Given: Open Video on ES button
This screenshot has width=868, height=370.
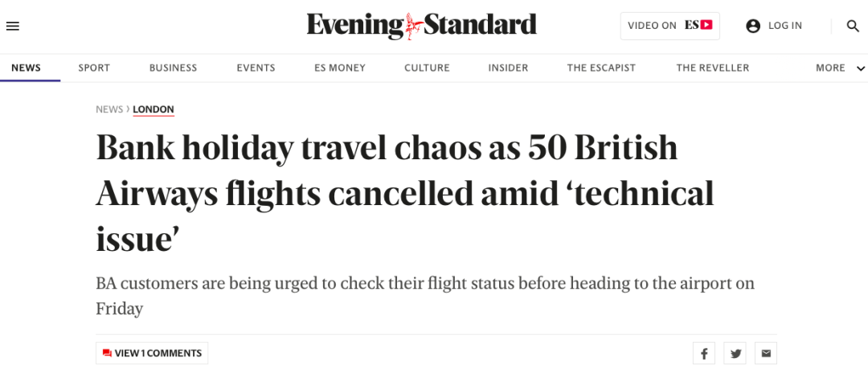Looking at the screenshot, I should [669, 26].
